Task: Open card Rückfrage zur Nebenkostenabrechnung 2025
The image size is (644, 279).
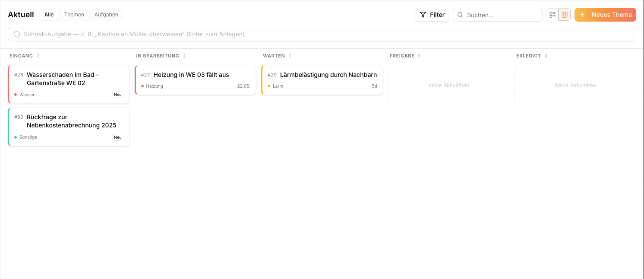Action: click(69, 127)
